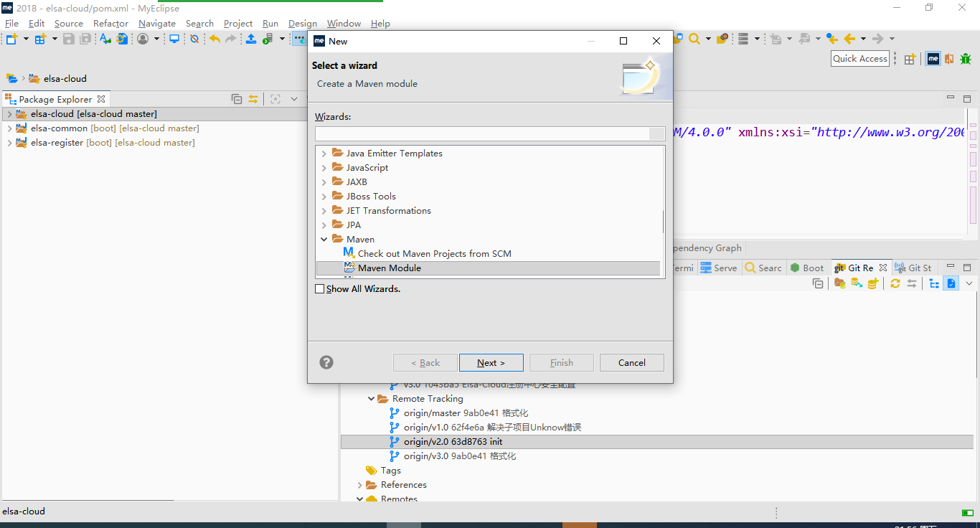The image size is (980, 528).
Task: Expand the JavaScript wizard folder
Action: tap(324, 168)
